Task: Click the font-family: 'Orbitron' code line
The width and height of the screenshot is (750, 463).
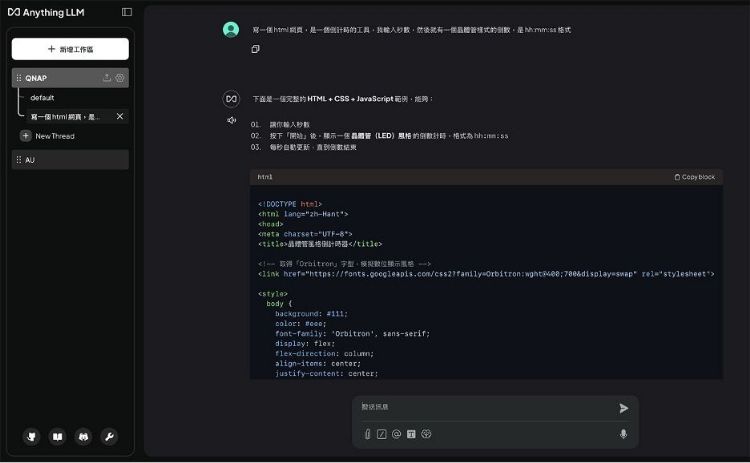Action: point(353,334)
